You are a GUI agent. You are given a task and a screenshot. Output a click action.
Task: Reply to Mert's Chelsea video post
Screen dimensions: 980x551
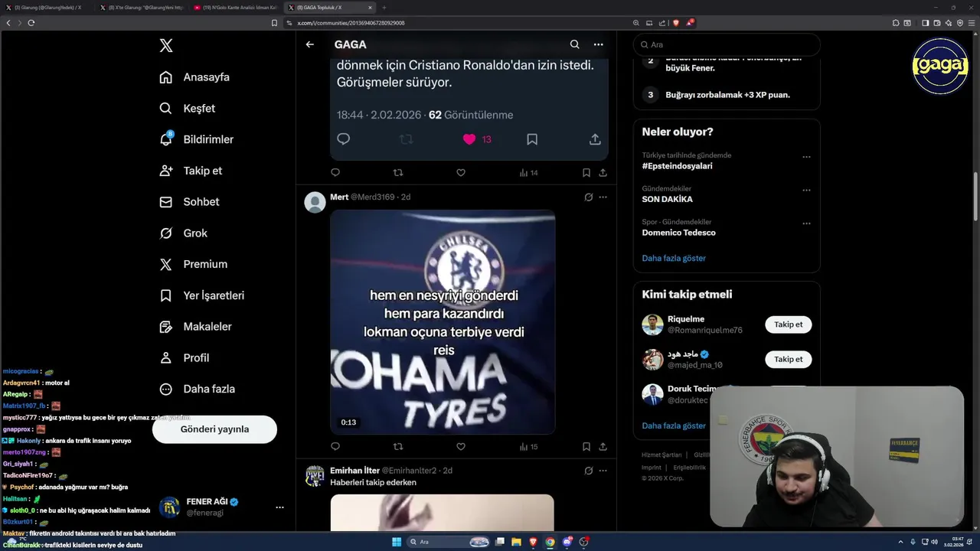(335, 447)
